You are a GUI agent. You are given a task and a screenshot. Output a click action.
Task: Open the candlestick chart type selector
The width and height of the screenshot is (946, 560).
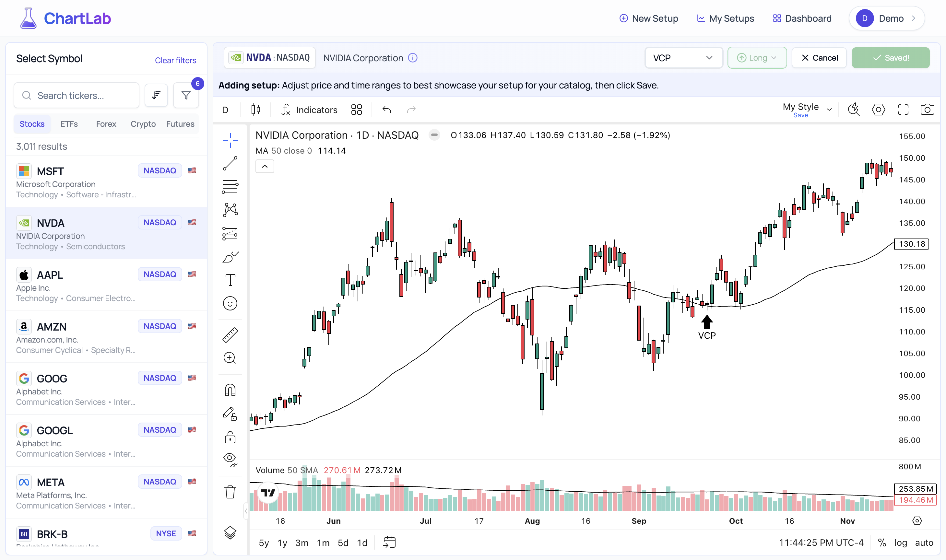point(255,110)
